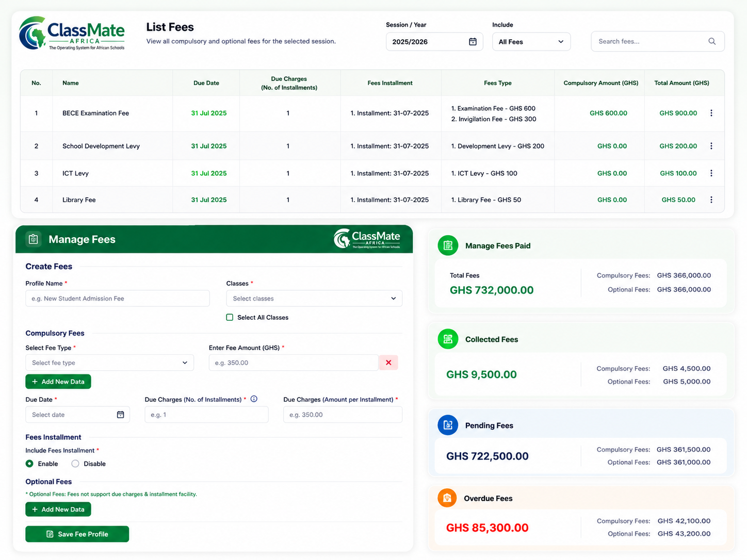Click the Pending Fees blue icon
This screenshot has width=747, height=560.
[448, 425]
